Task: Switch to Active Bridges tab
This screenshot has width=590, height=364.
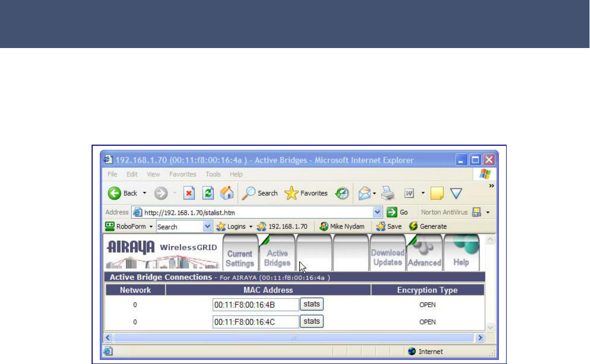Action: [x=277, y=253]
